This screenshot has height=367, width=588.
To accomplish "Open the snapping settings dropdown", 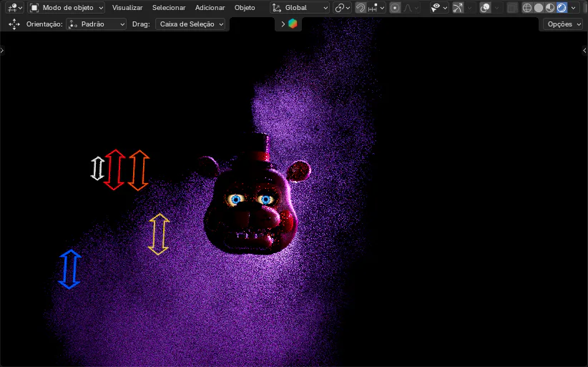I will pyautogui.click(x=376, y=7).
